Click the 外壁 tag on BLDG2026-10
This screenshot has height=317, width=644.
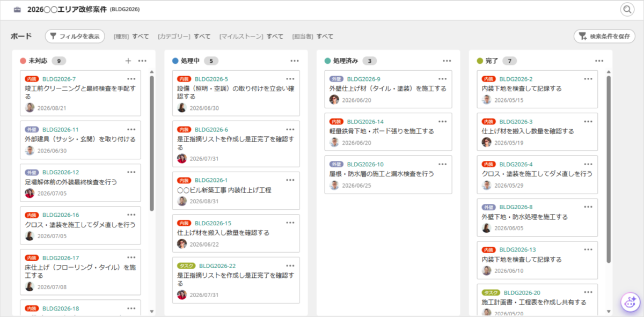336,164
